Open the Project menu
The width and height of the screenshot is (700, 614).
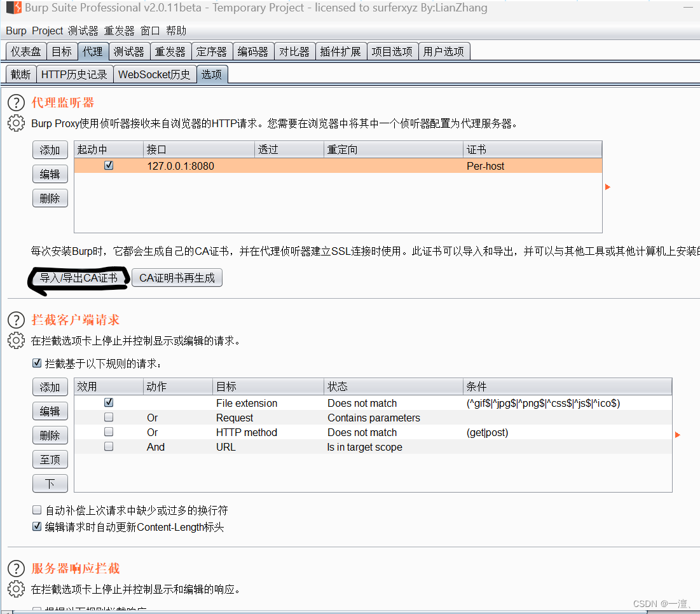47,31
